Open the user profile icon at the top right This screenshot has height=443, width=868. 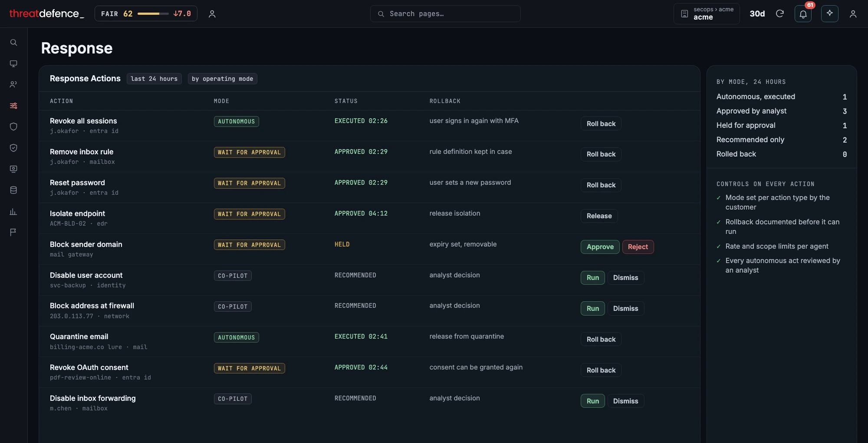[853, 14]
